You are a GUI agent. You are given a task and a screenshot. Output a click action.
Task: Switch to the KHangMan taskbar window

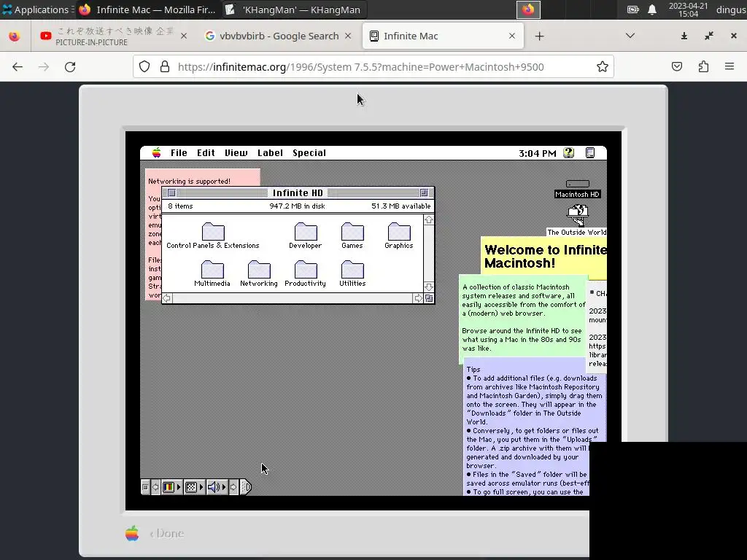coord(293,9)
